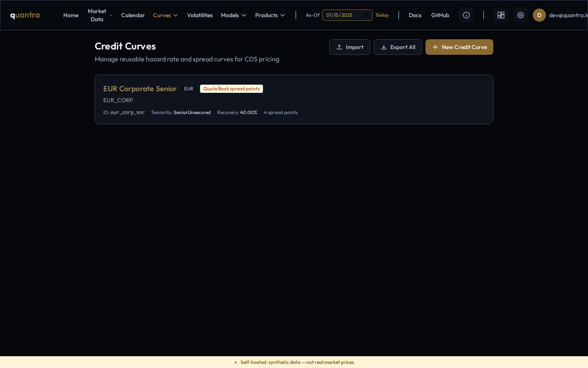Image resolution: width=588 pixels, height=368 pixels.
Task: Click the user avatar D
Action: [x=539, y=15]
